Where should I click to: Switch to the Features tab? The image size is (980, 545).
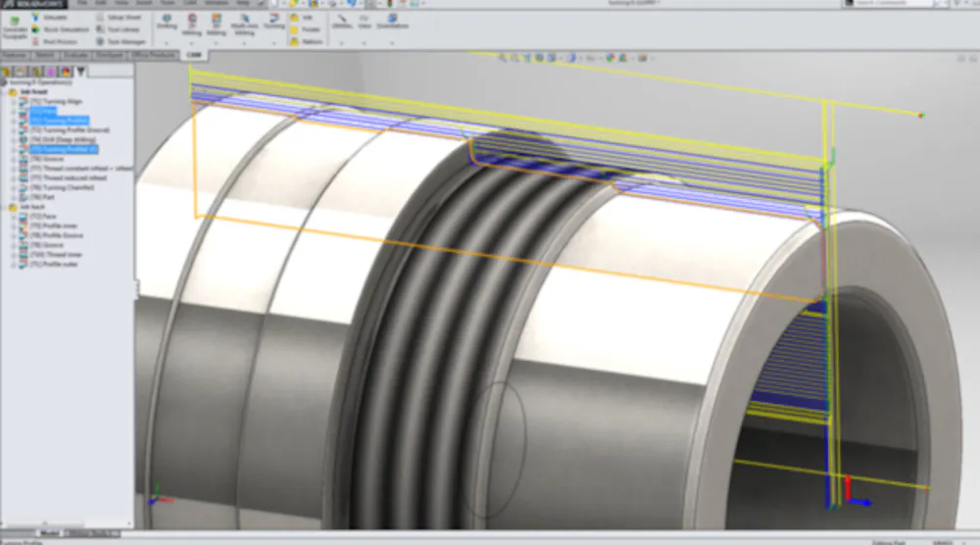[x=15, y=55]
